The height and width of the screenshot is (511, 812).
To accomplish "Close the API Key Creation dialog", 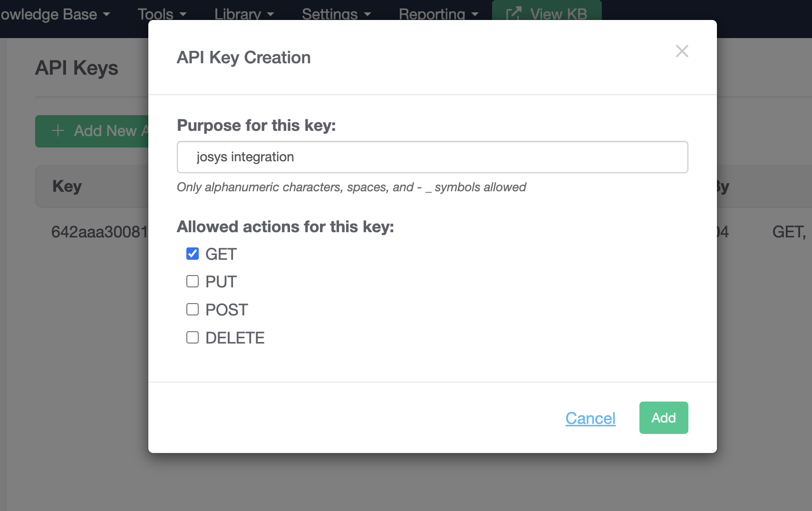I will (682, 51).
